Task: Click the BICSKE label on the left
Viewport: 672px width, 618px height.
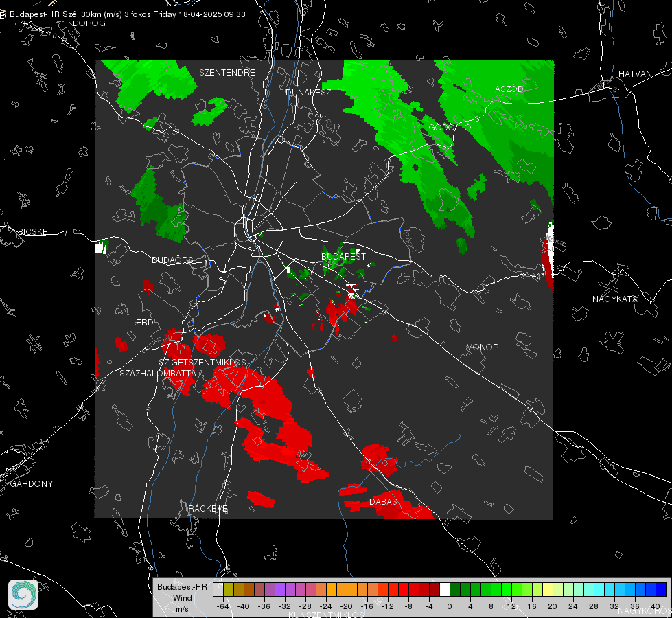Action: (32, 231)
